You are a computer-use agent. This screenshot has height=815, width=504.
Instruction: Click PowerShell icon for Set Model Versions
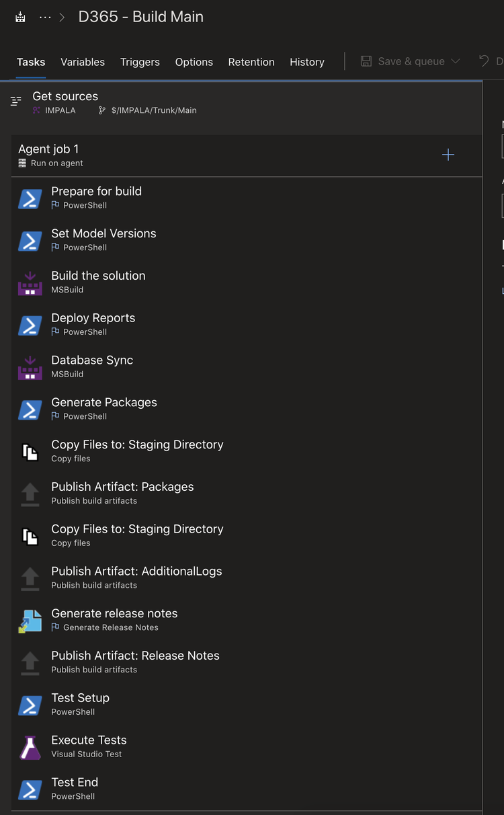30,241
